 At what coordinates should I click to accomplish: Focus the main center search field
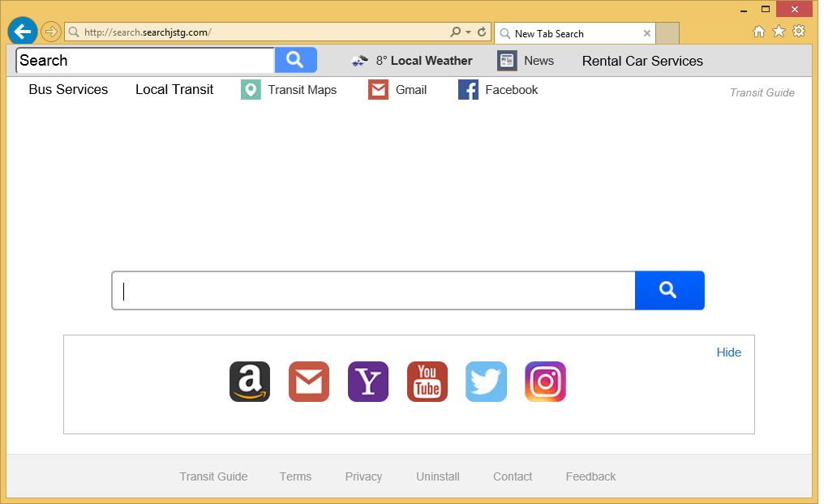click(x=374, y=290)
